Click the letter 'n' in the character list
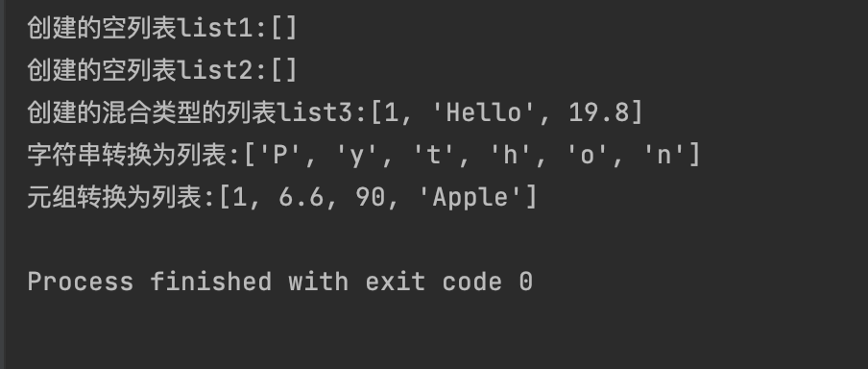This screenshot has height=369, width=868. point(663,157)
